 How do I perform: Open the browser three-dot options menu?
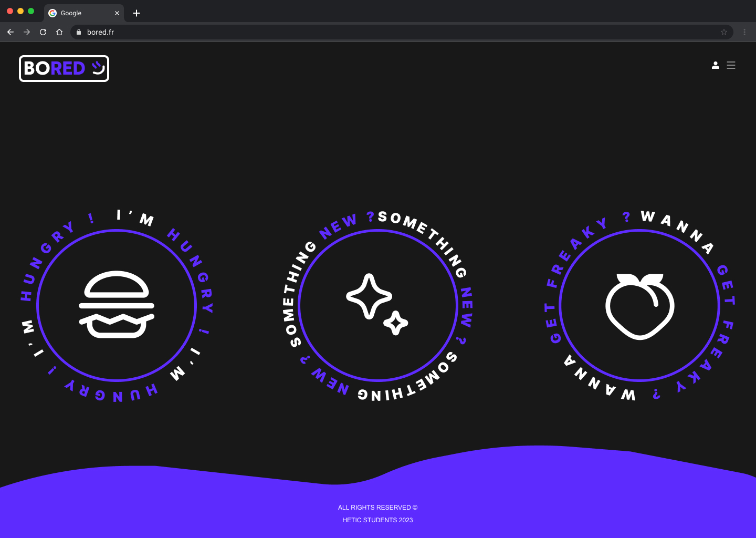tap(744, 32)
